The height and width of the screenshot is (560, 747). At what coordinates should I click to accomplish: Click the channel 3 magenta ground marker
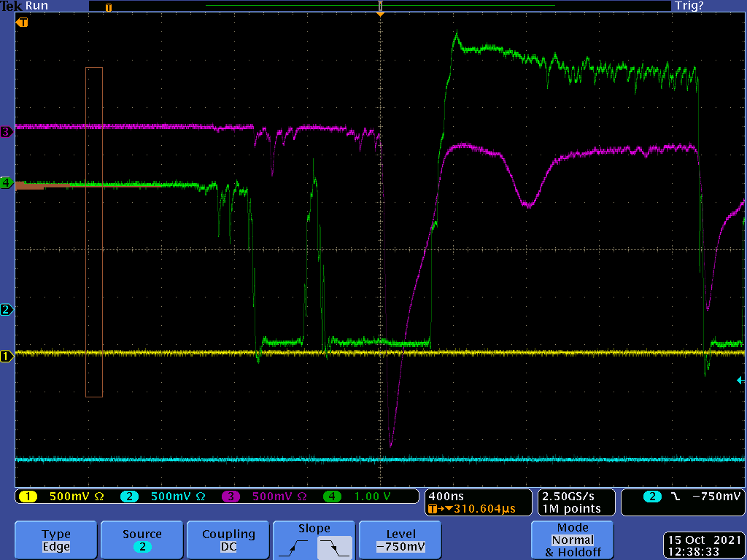(7, 132)
